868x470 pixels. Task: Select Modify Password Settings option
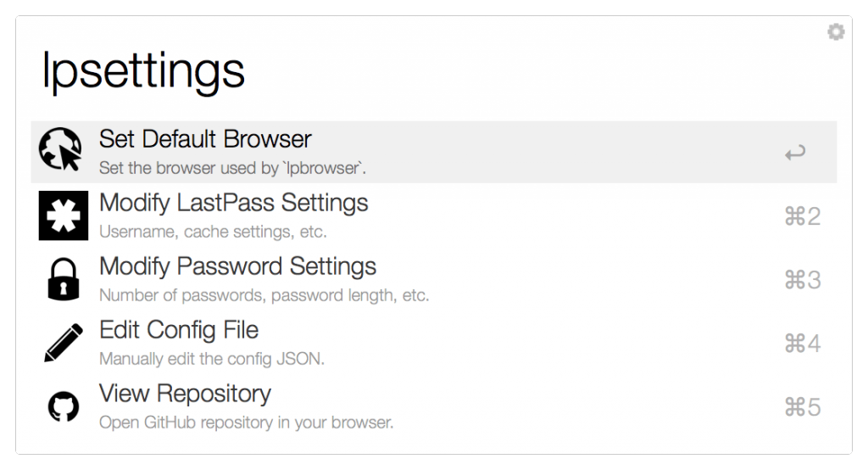[x=237, y=266]
